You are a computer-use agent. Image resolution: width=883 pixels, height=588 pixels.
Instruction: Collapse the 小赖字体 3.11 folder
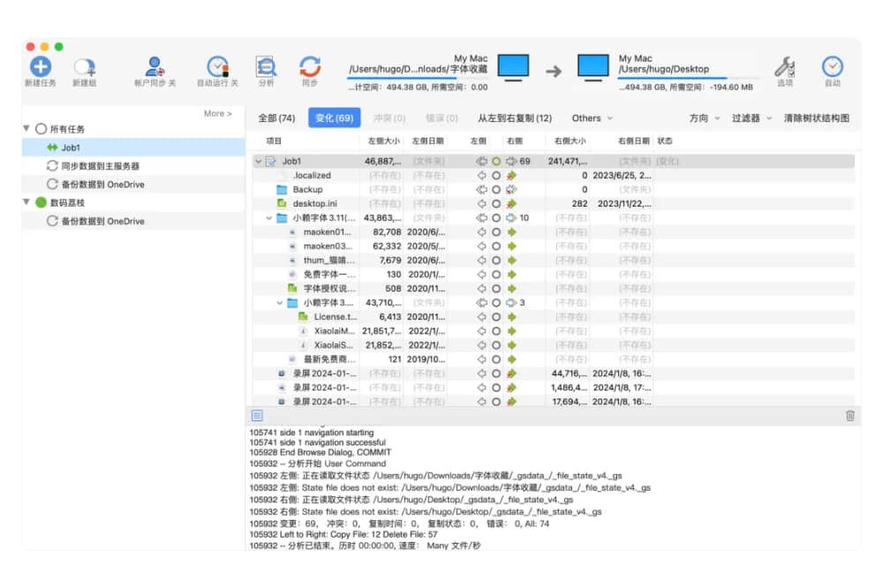pyautogui.click(x=269, y=218)
